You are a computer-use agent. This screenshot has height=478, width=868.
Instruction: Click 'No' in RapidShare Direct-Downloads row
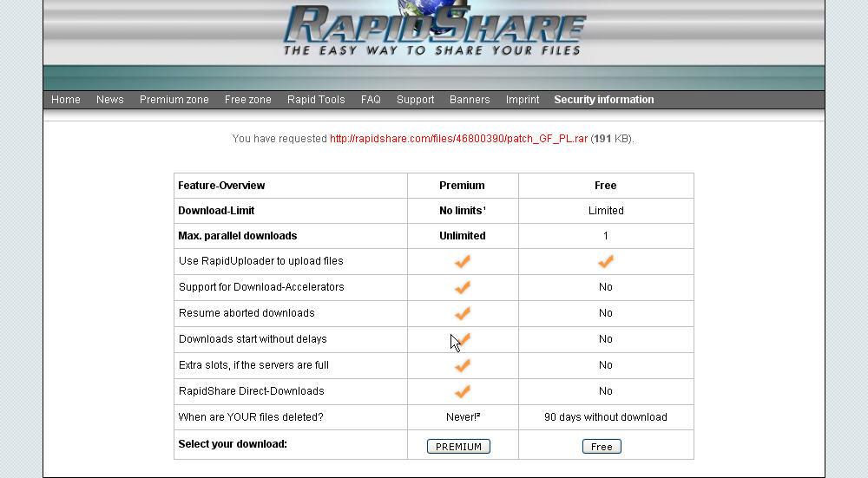pos(606,391)
